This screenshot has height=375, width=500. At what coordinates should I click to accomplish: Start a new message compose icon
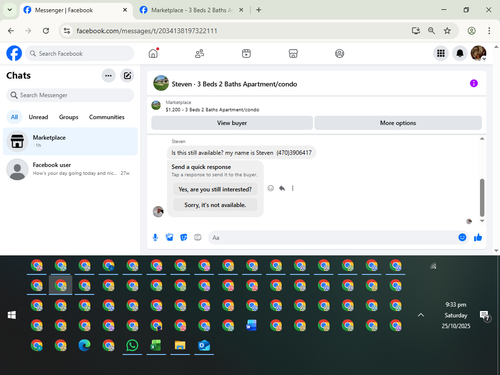pos(127,76)
